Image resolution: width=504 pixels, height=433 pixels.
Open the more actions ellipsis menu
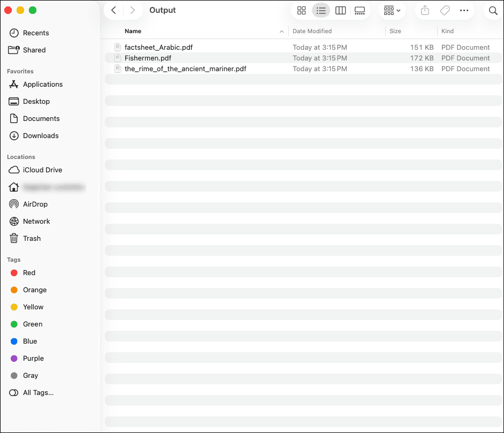pos(464,11)
